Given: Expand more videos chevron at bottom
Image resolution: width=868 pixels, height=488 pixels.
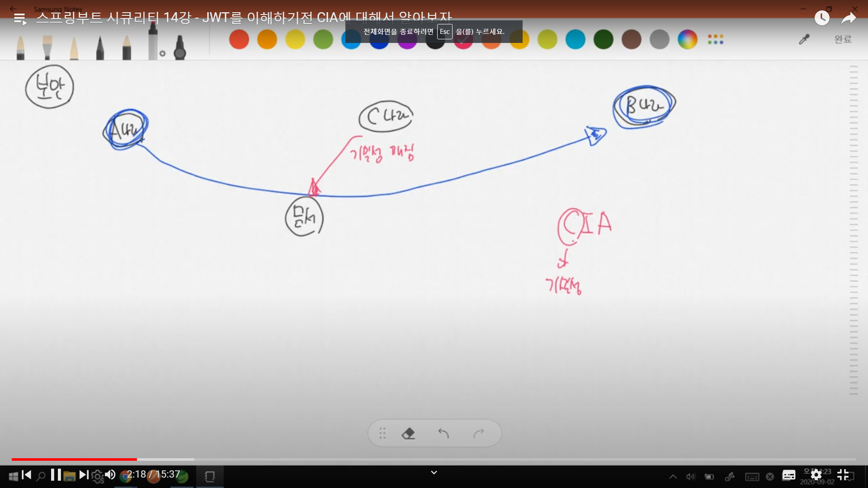Looking at the screenshot, I should tap(434, 473).
